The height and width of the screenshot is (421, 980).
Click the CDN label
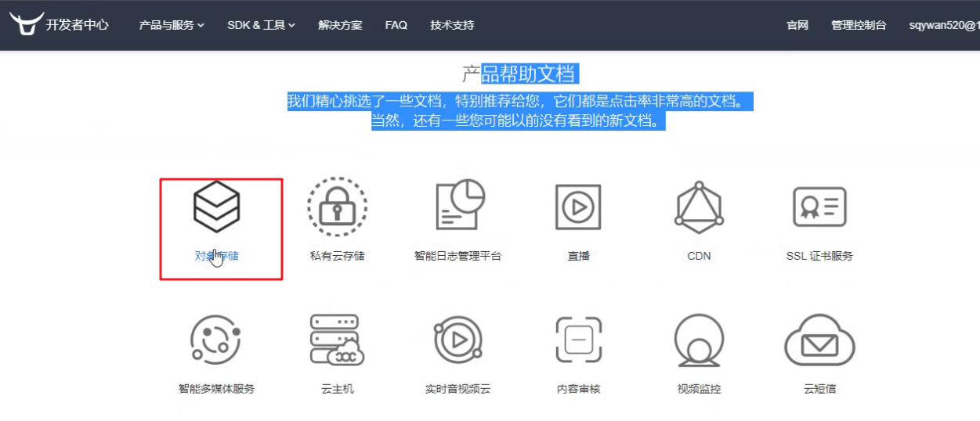(699, 256)
